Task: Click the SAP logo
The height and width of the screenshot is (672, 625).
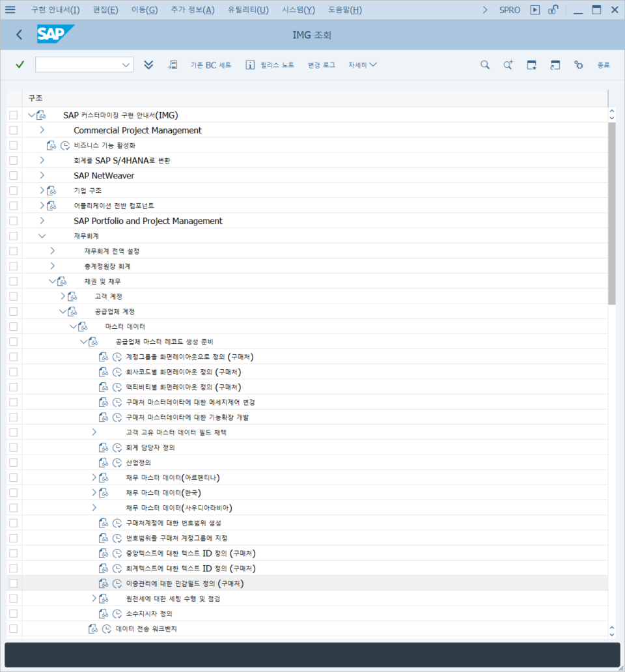Action: [55, 34]
